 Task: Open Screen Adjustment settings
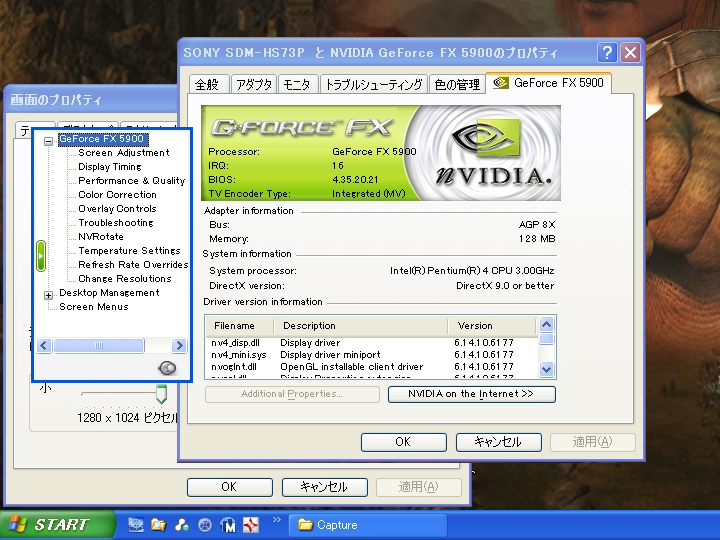click(124, 152)
